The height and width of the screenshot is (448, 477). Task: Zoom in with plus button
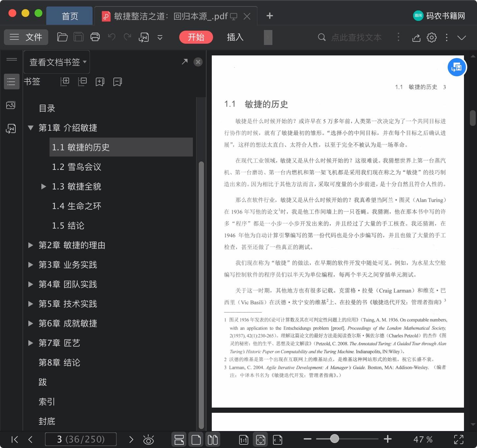387,439
